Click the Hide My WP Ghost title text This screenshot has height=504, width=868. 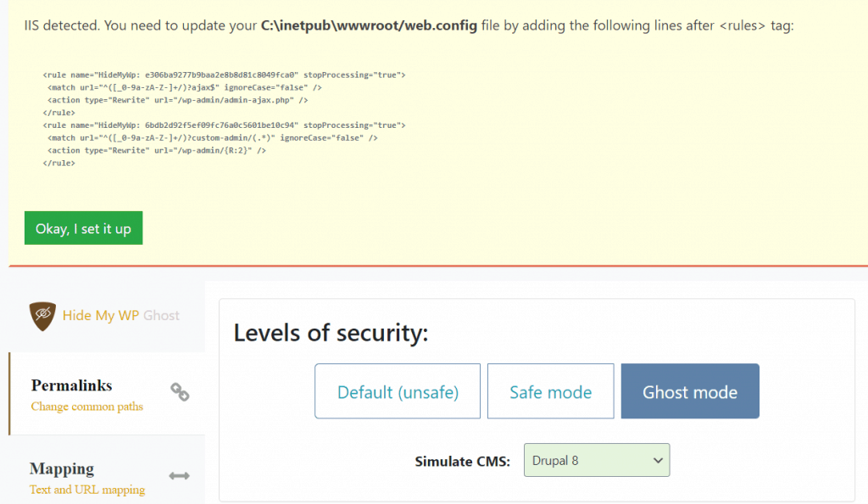pos(120,315)
